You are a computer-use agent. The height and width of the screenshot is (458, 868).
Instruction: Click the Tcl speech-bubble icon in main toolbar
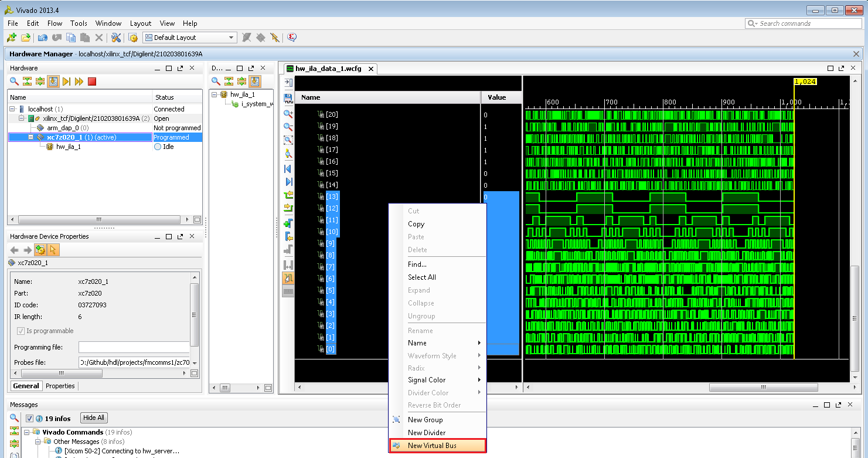coord(292,38)
